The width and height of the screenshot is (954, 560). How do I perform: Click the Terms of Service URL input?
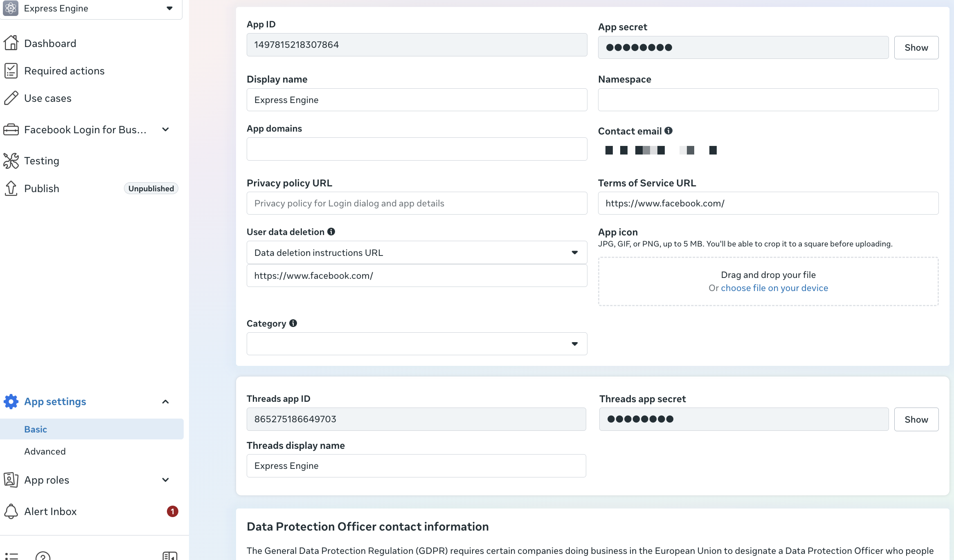pyautogui.click(x=768, y=203)
